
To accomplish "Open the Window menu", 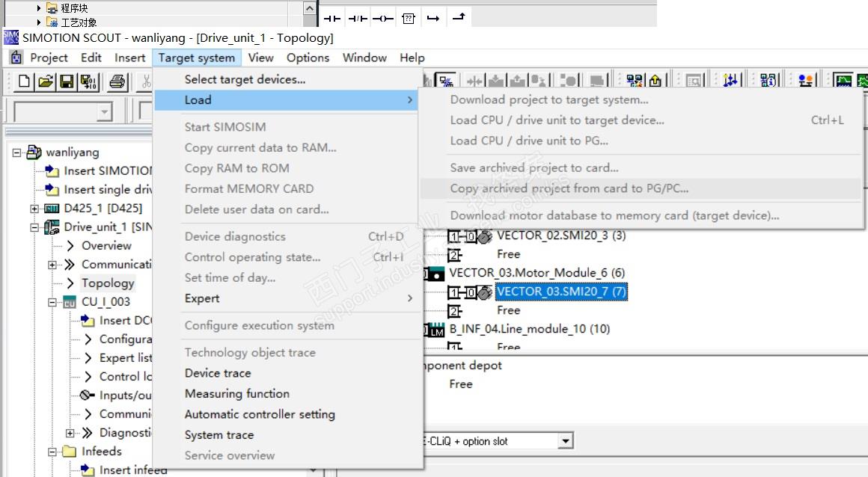I will point(364,58).
